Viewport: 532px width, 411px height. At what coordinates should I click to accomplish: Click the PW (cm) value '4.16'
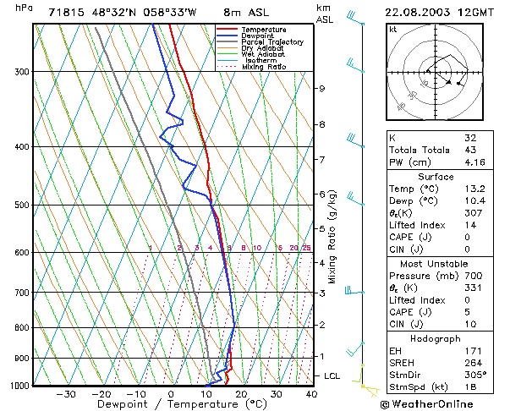click(475, 162)
